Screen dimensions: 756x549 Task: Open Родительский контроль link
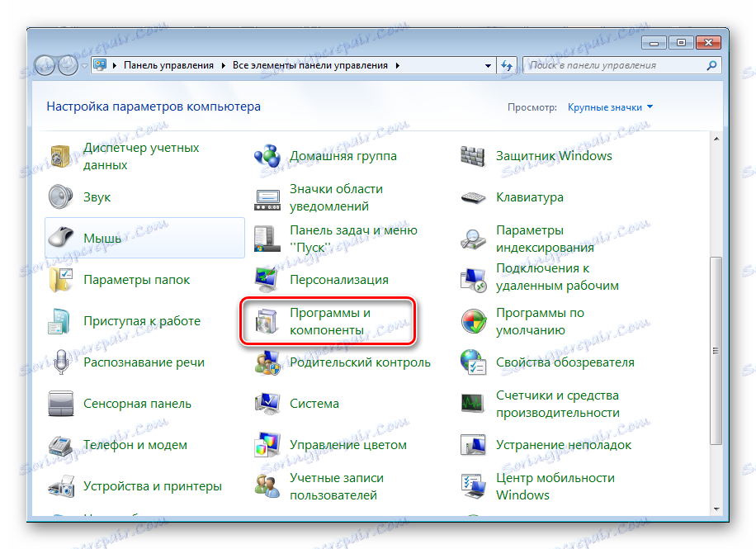coord(360,362)
